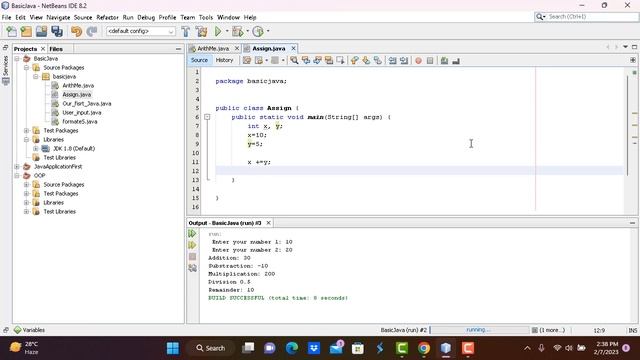
Task: Go to Next Bookmark in editor toolbar
Action: click(366, 60)
